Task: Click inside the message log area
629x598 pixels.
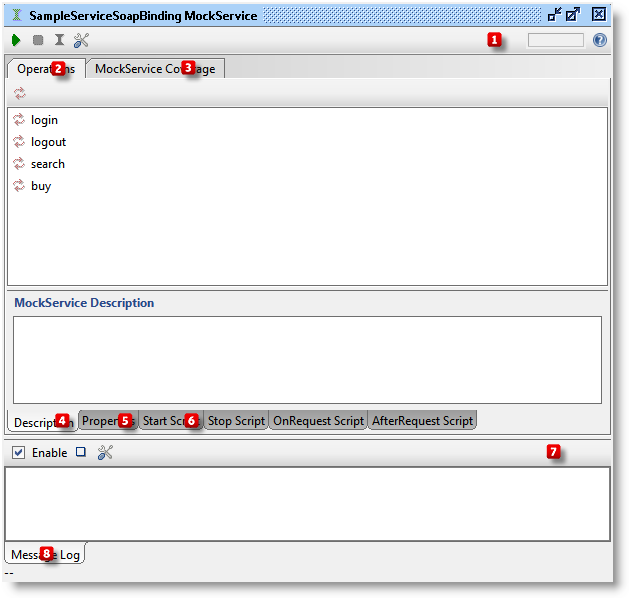Action: [307, 504]
